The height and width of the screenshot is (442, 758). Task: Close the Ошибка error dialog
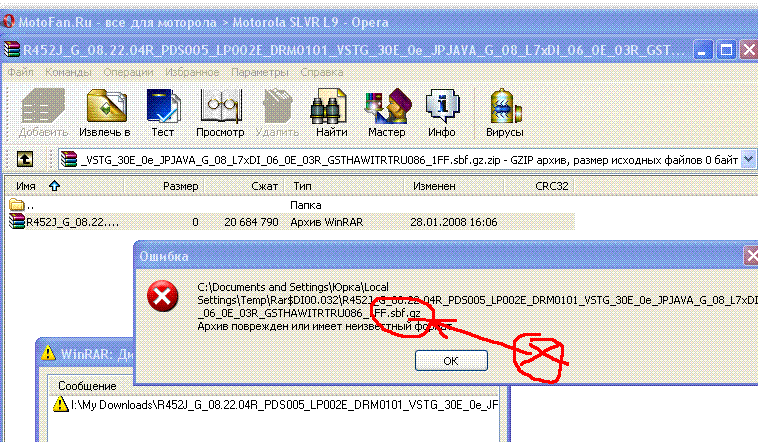[751, 256]
